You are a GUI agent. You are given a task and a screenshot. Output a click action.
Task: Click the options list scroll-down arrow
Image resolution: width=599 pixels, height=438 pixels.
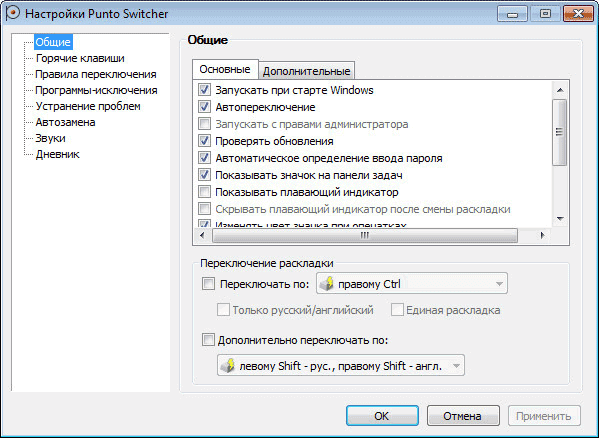tap(560, 219)
